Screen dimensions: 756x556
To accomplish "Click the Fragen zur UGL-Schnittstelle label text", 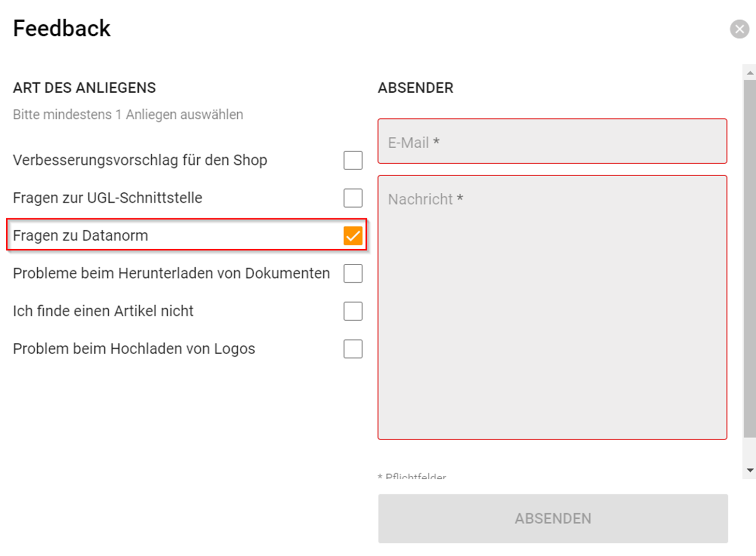I will pyautogui.click(x=107, y=198).
